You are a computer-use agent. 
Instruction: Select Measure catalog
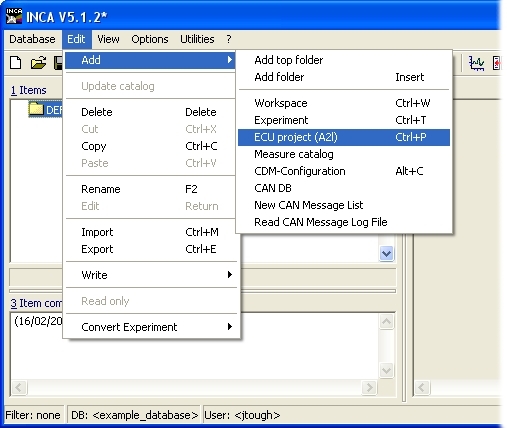point(344,154)
